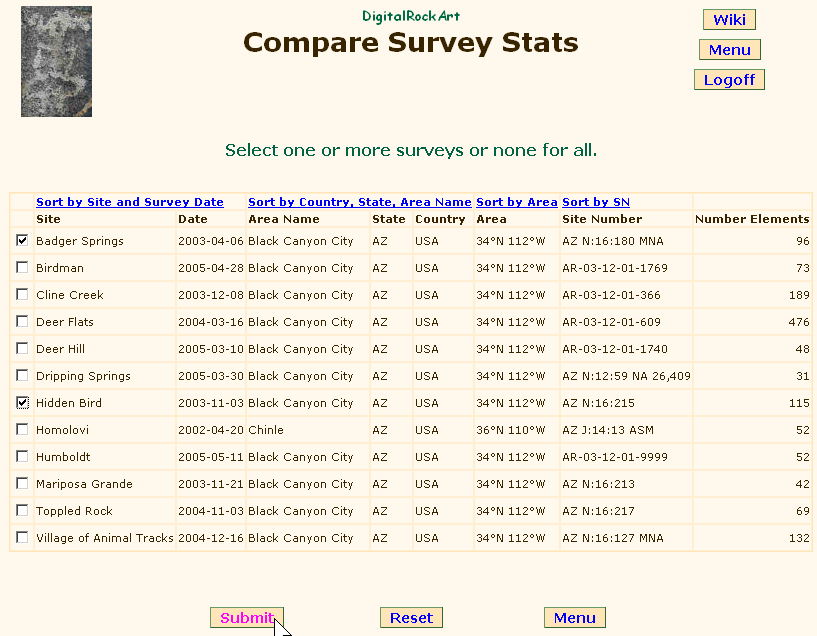Viewport: 817px width, 636px height.
Task: Check the Village of Animal Tracks checkbox
Action: tap(22, 538)
